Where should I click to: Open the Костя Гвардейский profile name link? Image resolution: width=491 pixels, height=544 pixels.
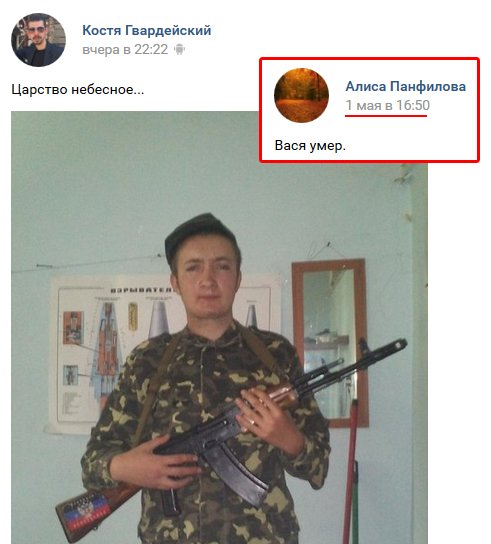[x=146, y=30]
